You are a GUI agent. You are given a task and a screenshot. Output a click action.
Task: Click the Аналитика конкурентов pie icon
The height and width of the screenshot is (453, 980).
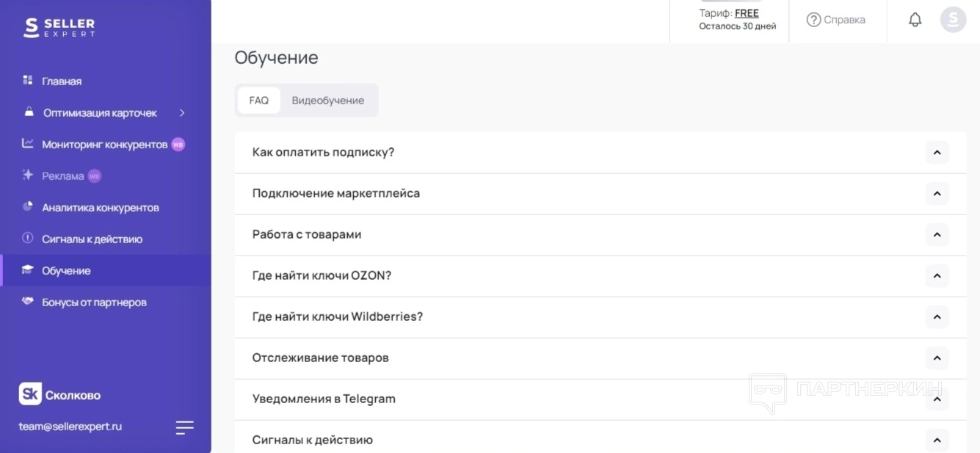tap(28, 207)
